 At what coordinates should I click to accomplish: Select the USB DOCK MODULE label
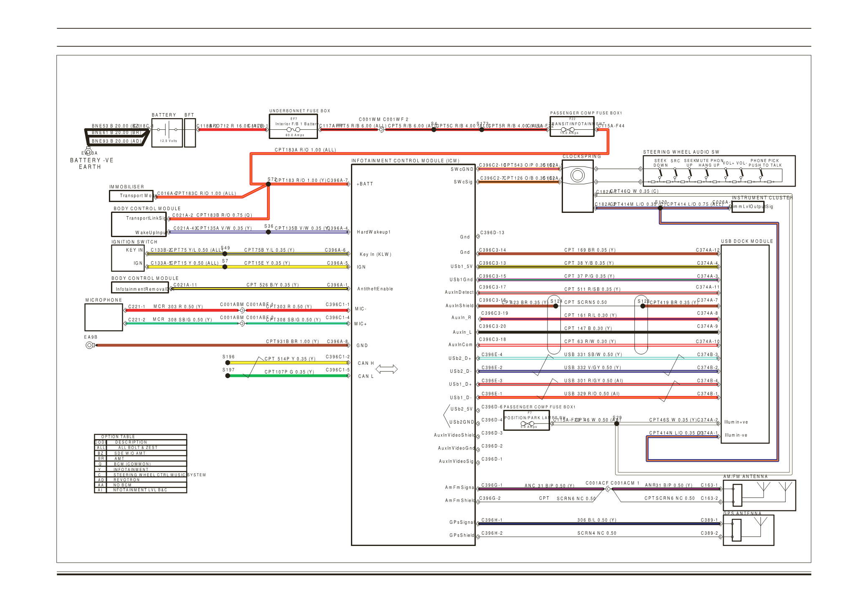click(747, 241)
